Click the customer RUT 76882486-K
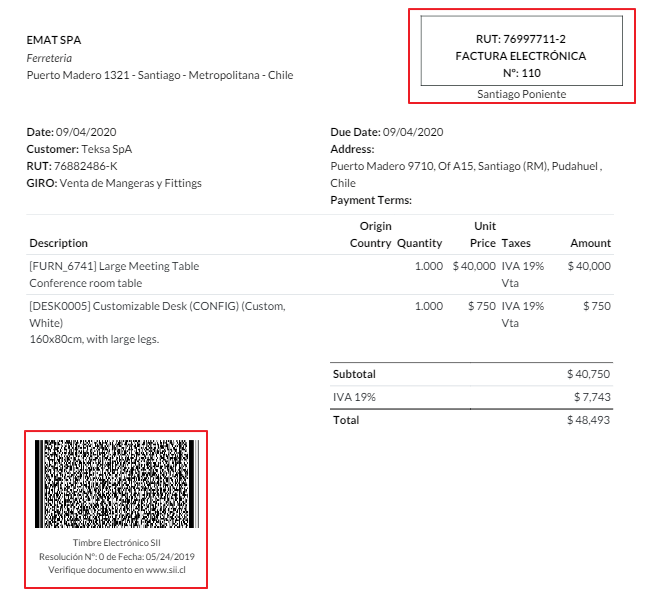This screenshot has width=645, height=599. pyautogui.click(x=85, y=166)
